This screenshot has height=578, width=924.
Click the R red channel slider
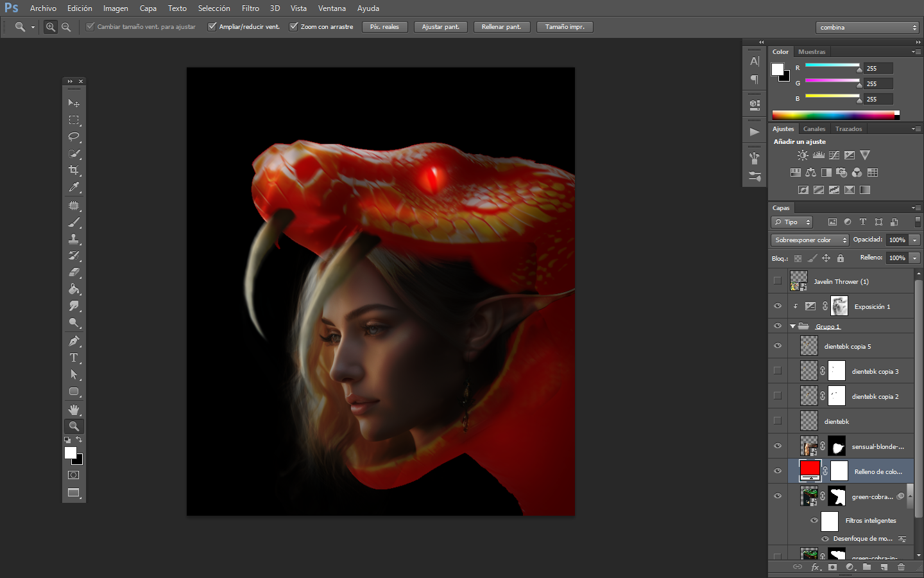click(x=832, y=66)
